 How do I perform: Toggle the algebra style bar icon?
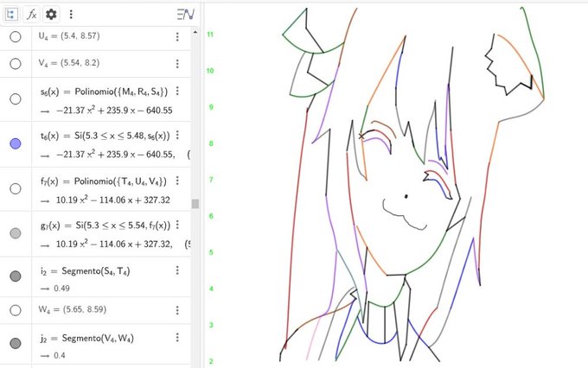point(185,15)
